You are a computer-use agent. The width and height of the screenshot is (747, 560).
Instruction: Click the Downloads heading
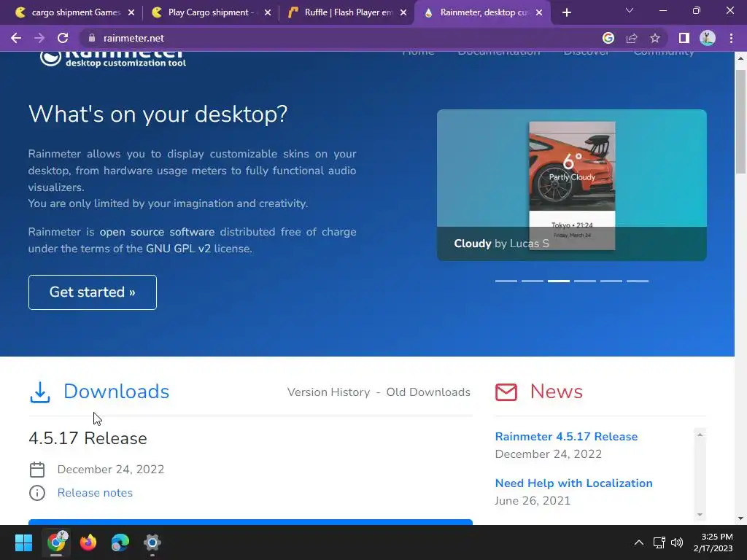pyautogui.click(x=116, y=392)
